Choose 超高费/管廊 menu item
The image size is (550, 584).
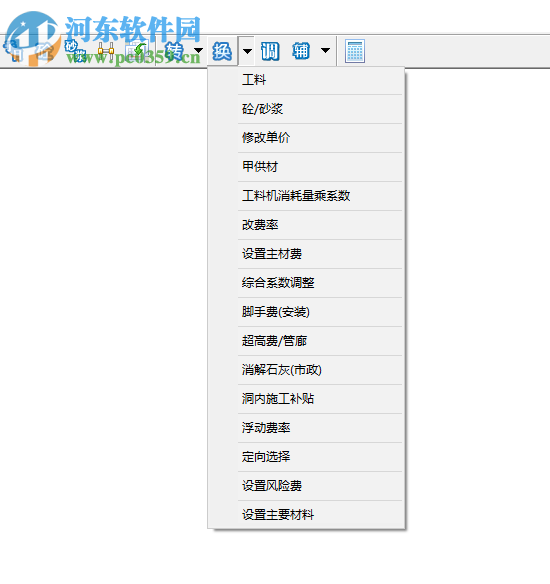pos(306,342)
